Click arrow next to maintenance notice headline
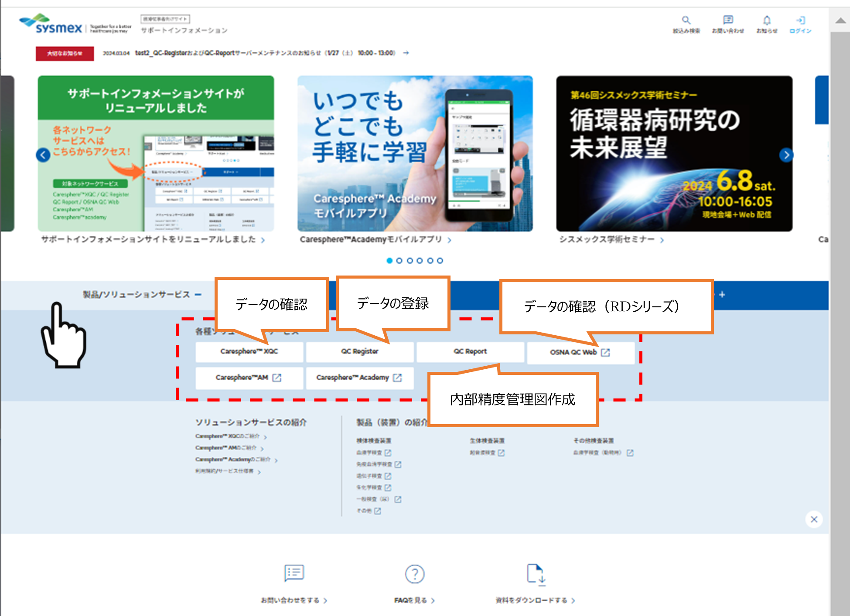The height and width of the screenshot is (616, 850). tap(406, 53)
